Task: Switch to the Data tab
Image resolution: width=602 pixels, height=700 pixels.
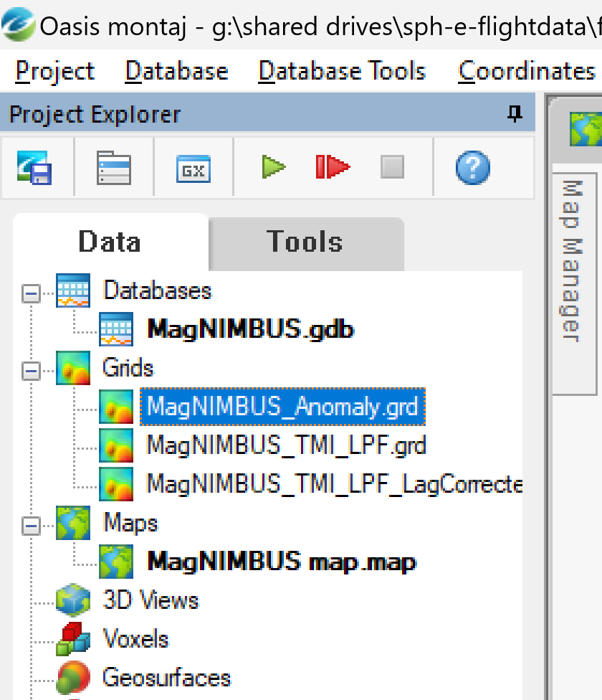Action: (x=110, y=242)
